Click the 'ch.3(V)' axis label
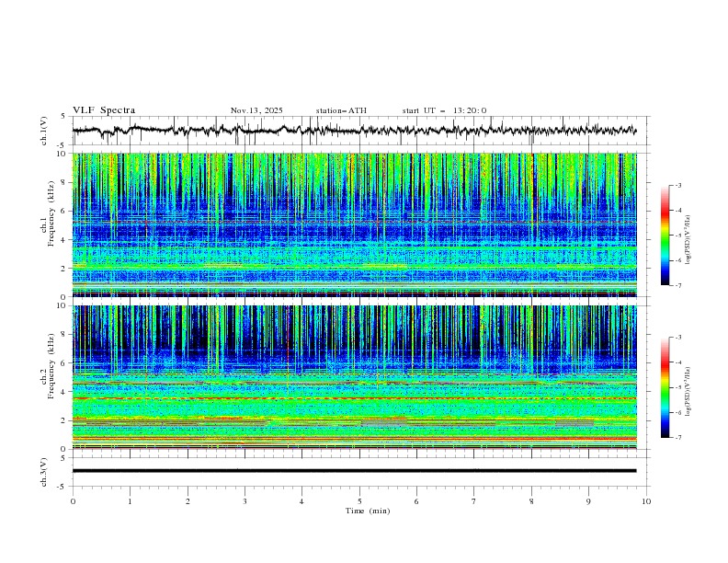This screenshot has width=728, height=563. 44,472
